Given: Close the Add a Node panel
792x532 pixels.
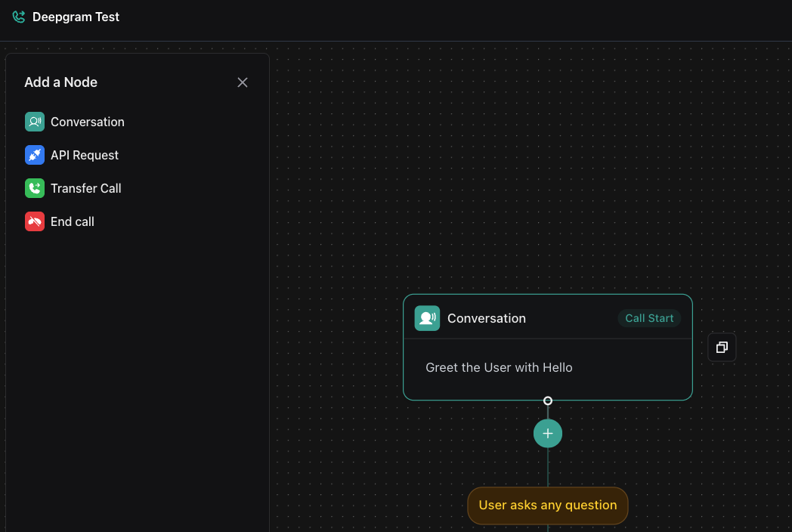Looking at the screenshot, I should click(x=243, y=82).
